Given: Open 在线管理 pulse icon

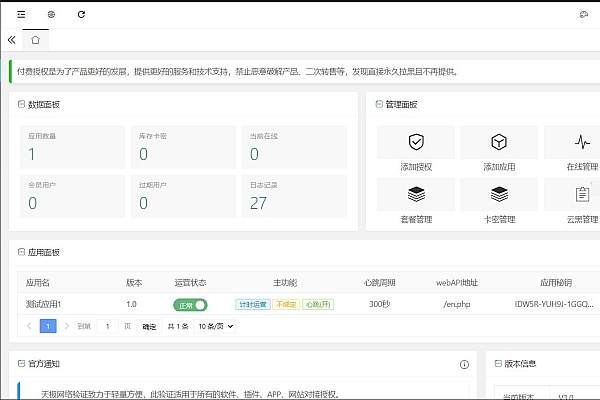Looking at the screenshot, I should [x=582, y=142].
